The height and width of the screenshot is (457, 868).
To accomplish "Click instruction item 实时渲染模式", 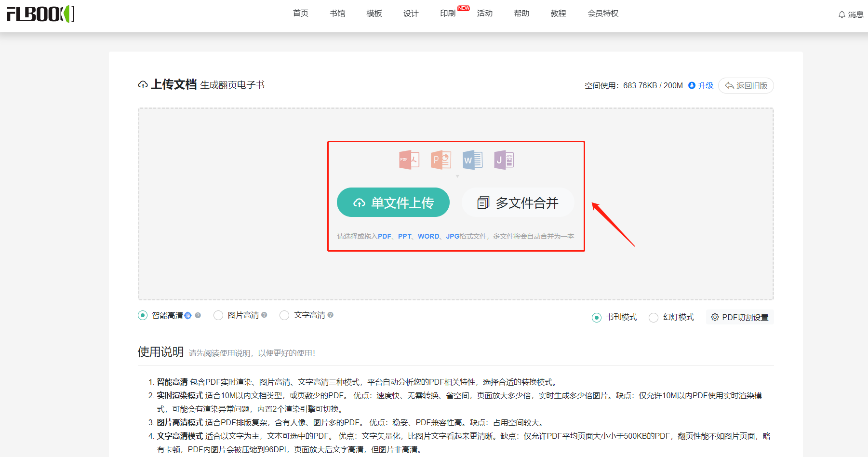I will point(180,395).
